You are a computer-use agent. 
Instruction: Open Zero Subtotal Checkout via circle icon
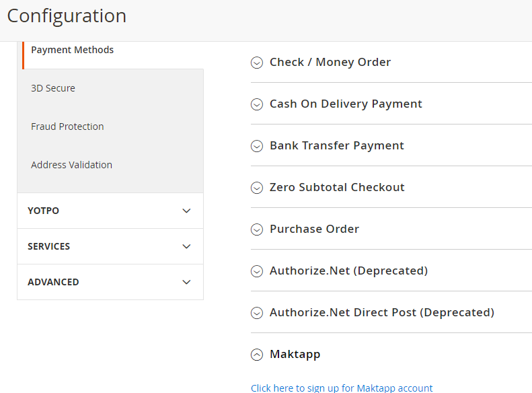(x=257, y=188)
